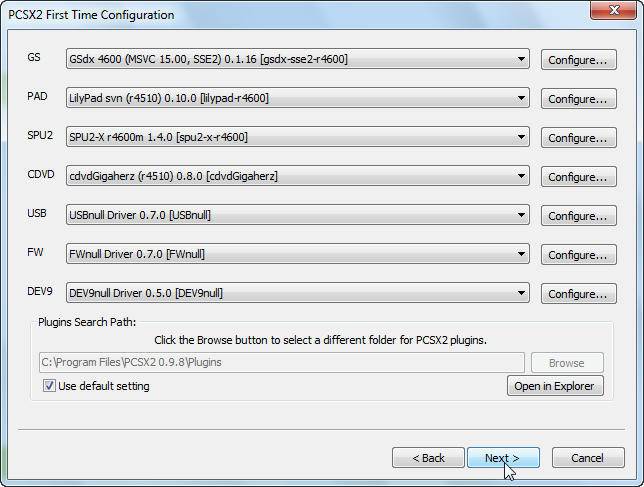Configure the DEV9 plugin

tap(578, 294)
